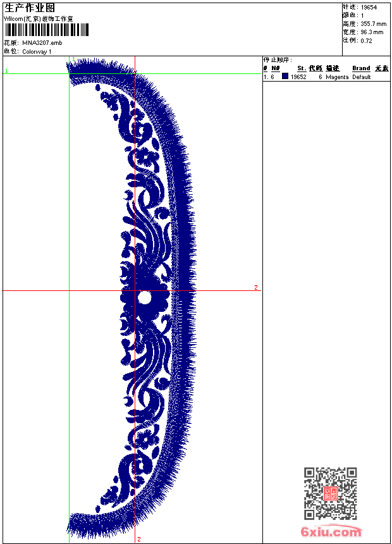
Task: Click the QR code image
Action: pyautogui.click(x=331, y=493)
